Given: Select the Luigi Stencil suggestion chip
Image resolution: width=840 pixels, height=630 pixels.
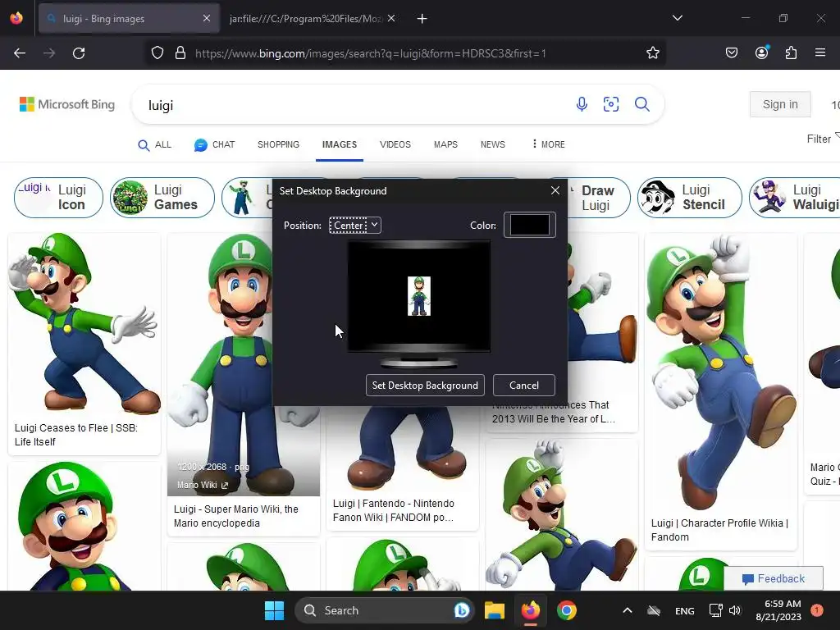Looking at the screenshot, I should pos(690,197).
